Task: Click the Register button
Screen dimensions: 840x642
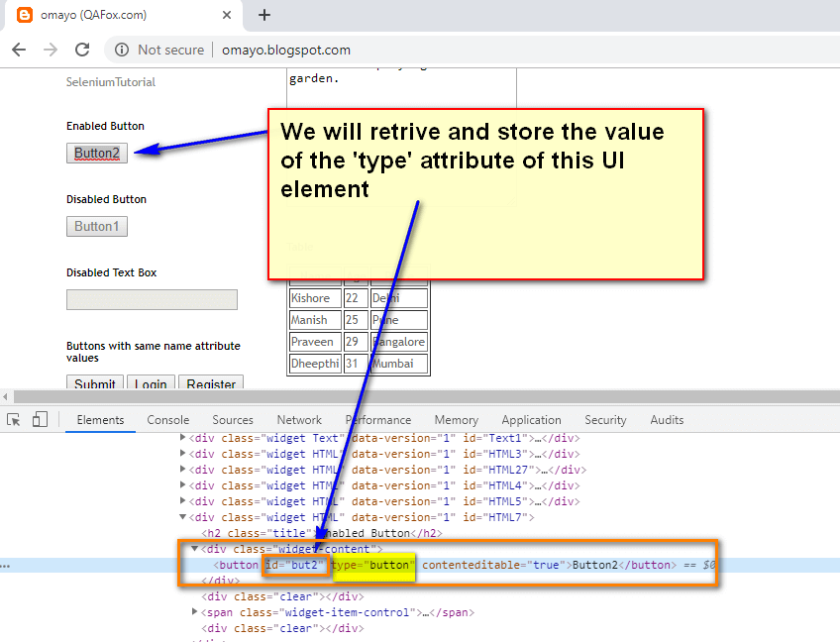Action: tap(211, 382)
